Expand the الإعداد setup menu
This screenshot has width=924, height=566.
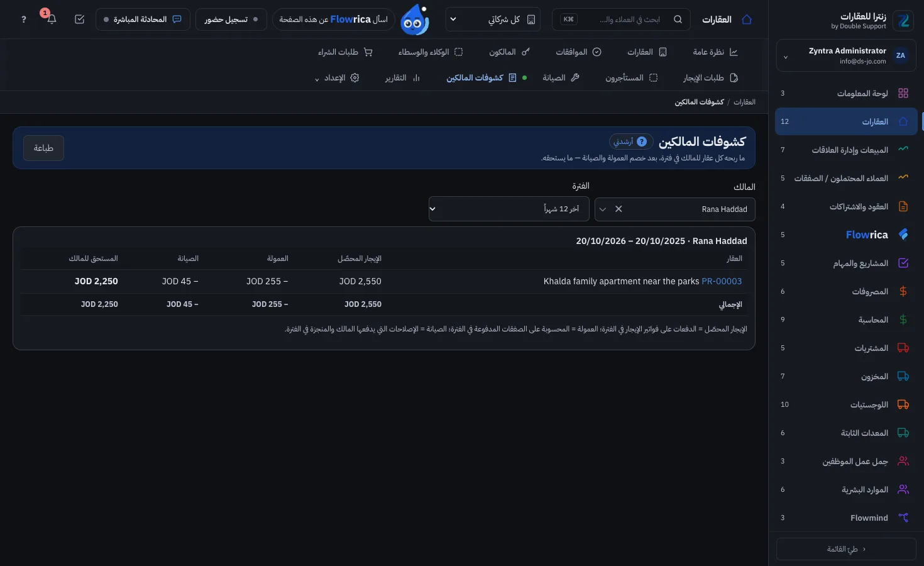point(337,78)
